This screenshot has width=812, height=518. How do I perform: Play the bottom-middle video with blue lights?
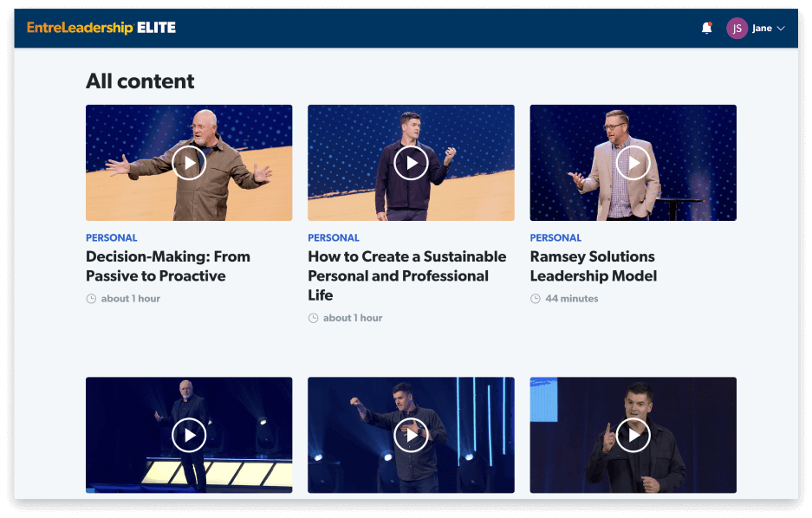click(411, 435)
